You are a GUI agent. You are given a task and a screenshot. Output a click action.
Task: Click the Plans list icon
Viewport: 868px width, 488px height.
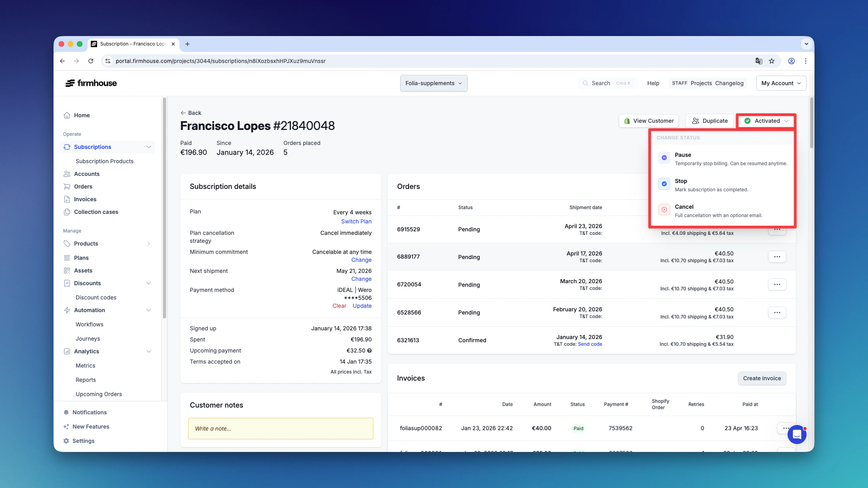(x=67, y=258)
